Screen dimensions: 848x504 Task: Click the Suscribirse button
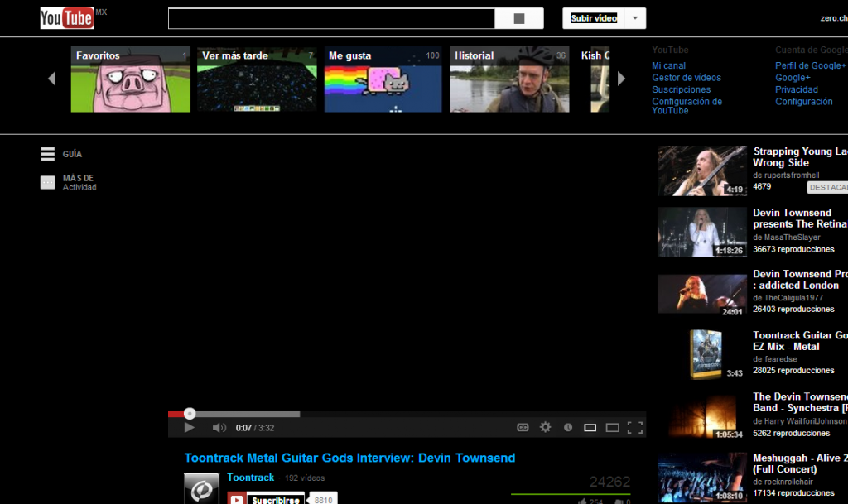pos(266,499)
